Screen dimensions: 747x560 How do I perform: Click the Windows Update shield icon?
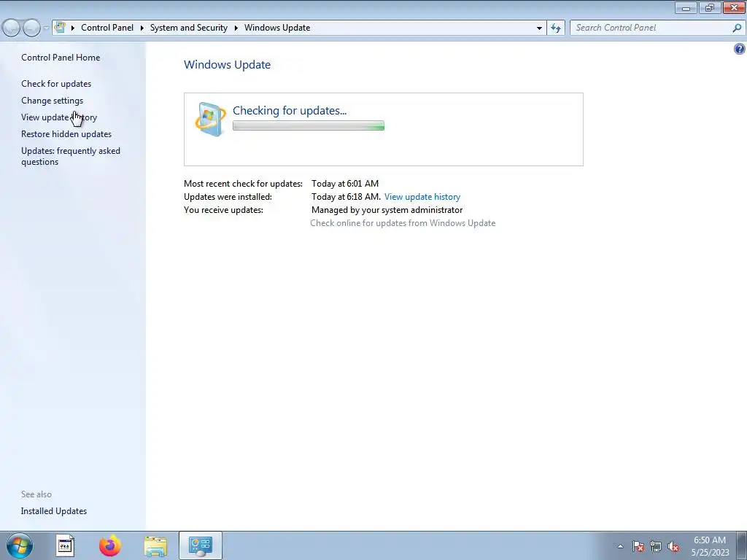pos(211,119)
